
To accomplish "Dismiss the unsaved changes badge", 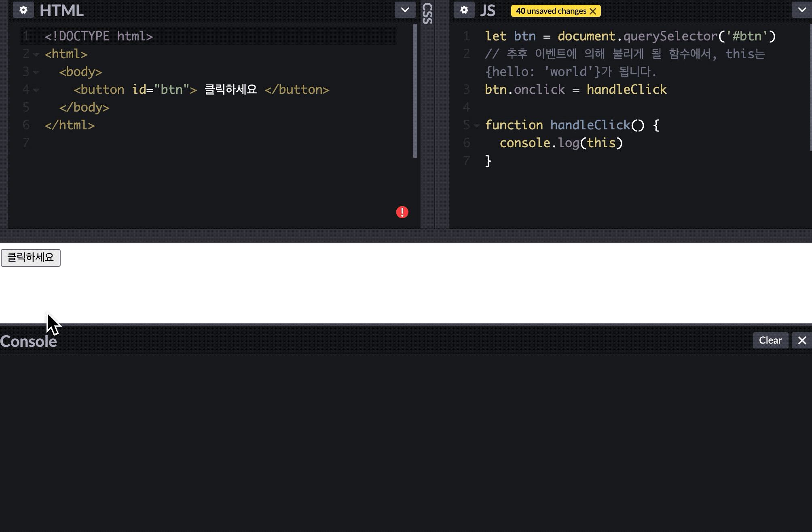I will [x=593, y=11].
